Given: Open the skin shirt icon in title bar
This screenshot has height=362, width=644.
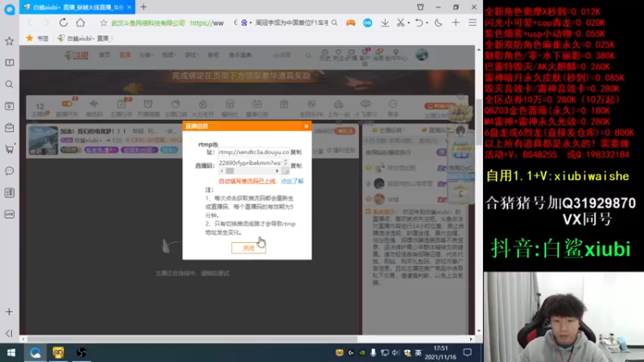Looking at the screenshot, I should click(420, 7).
